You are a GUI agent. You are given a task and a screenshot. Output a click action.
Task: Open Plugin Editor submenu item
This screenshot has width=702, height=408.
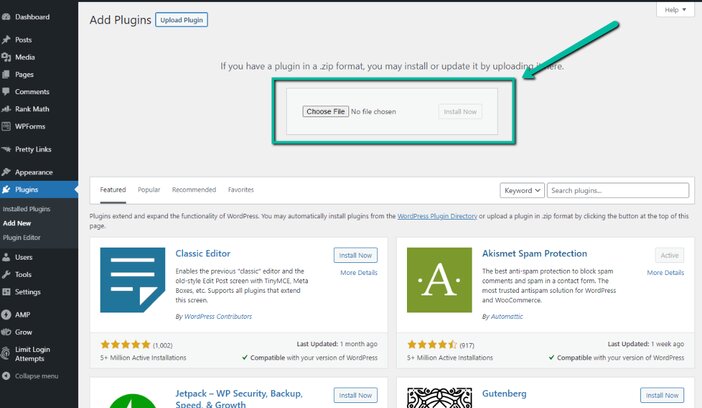pyautogui.click(x=21, y=237)
